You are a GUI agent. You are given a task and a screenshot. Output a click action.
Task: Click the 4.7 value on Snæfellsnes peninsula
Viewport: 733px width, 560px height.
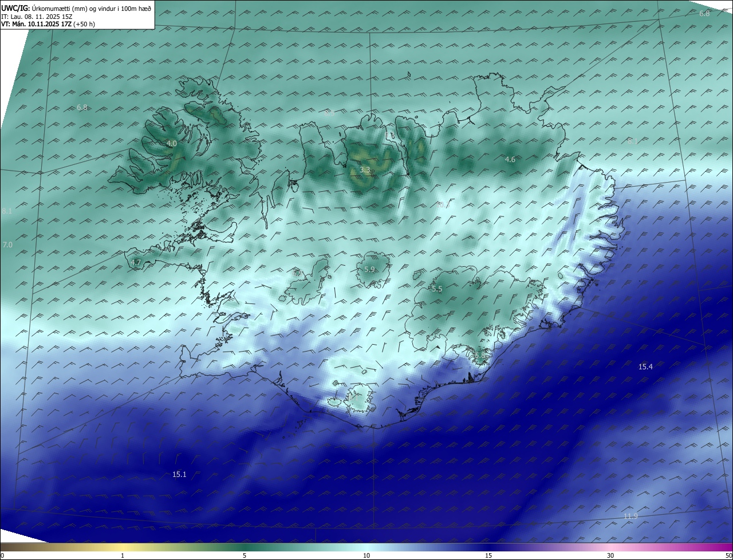[136, 263]
